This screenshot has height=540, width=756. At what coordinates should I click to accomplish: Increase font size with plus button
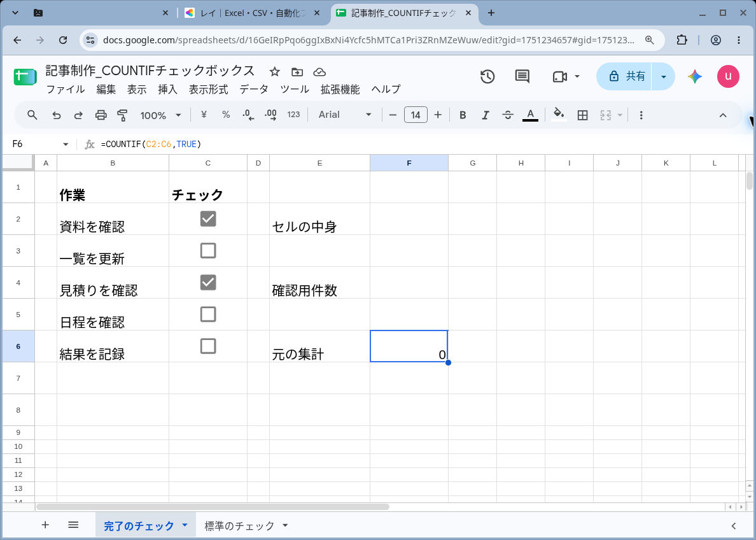click(438, 115)
